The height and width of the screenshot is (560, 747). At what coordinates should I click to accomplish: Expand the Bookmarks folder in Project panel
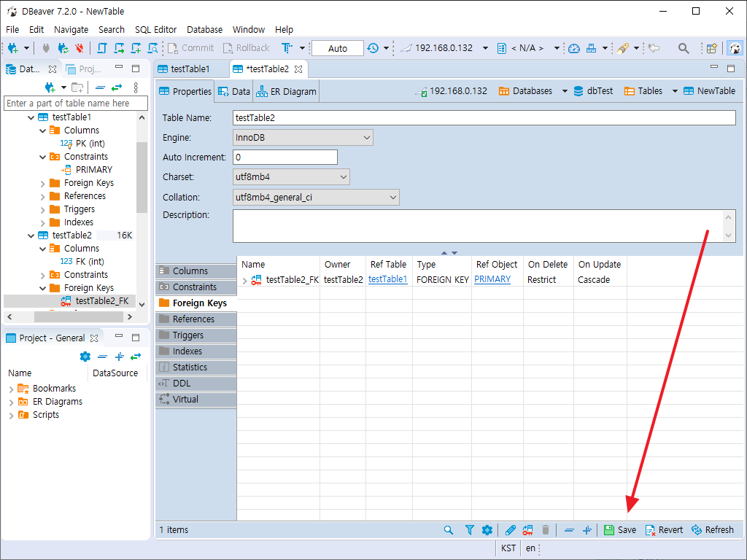pos(11,389)
